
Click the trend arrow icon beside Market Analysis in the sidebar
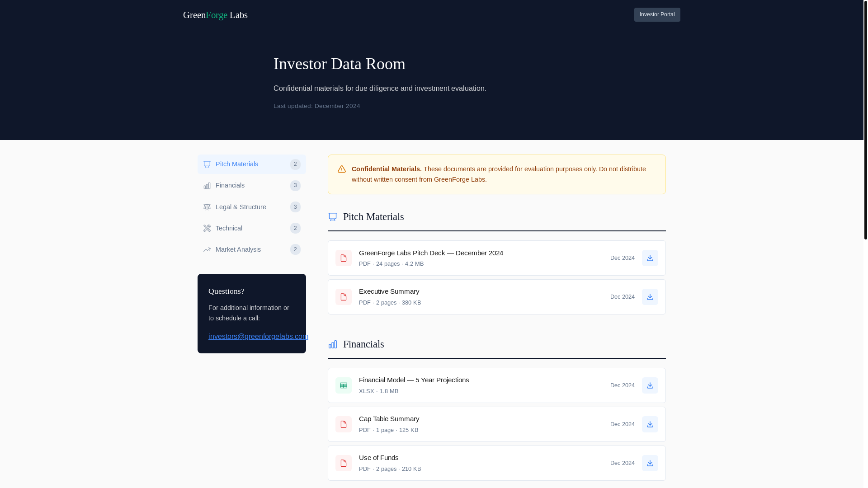207,249
